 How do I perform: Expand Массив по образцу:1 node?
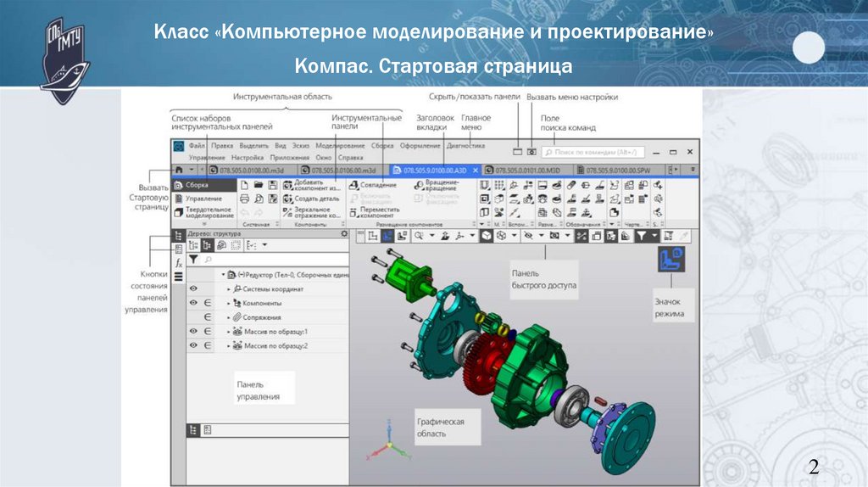pyautogui.click(x=229, y=332)
